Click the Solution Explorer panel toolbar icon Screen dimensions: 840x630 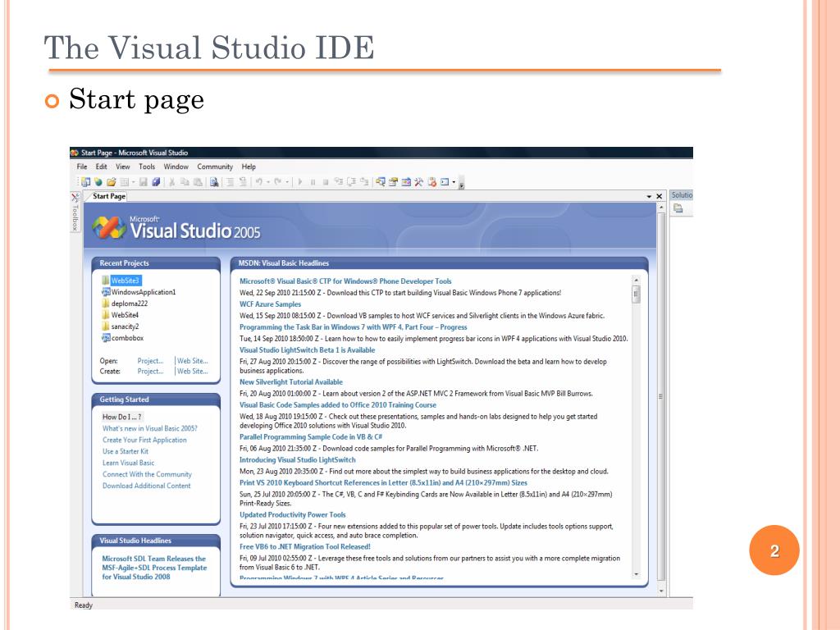678,208
